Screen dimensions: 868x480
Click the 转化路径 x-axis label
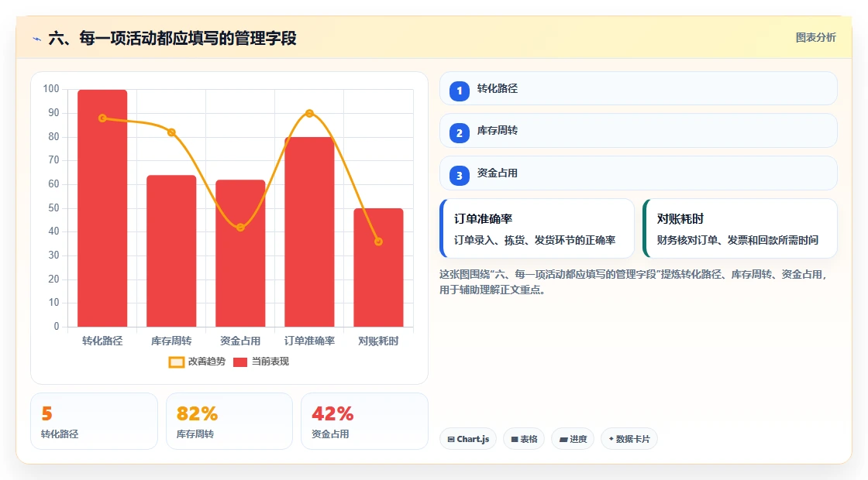pyautogui.click(x=102, y=341)
